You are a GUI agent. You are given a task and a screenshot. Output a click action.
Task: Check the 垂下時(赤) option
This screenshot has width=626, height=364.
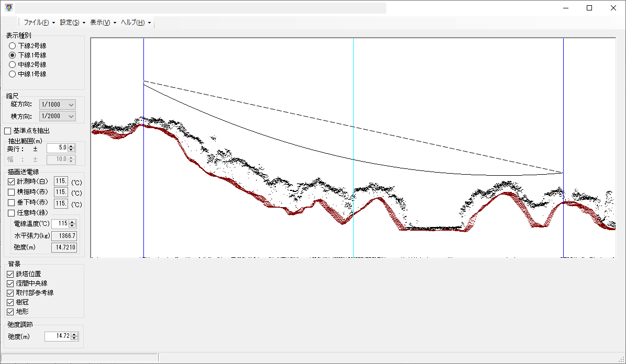pos(12,203)
